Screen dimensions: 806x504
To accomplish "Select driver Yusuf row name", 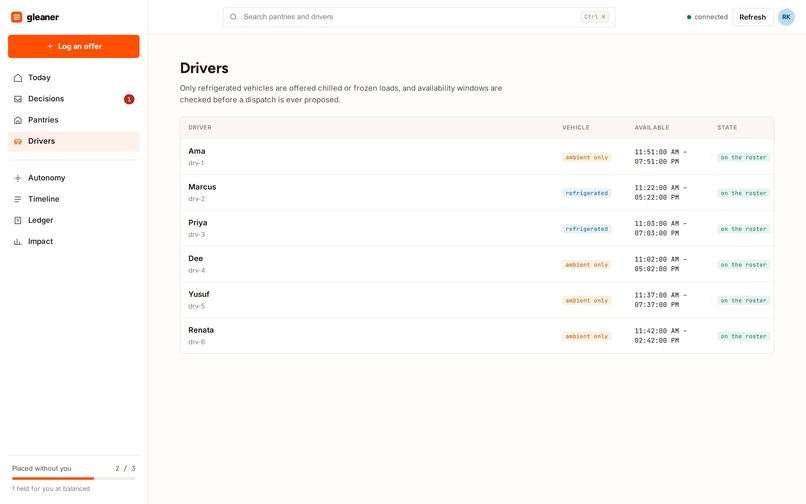I will (x=199, y=294).
